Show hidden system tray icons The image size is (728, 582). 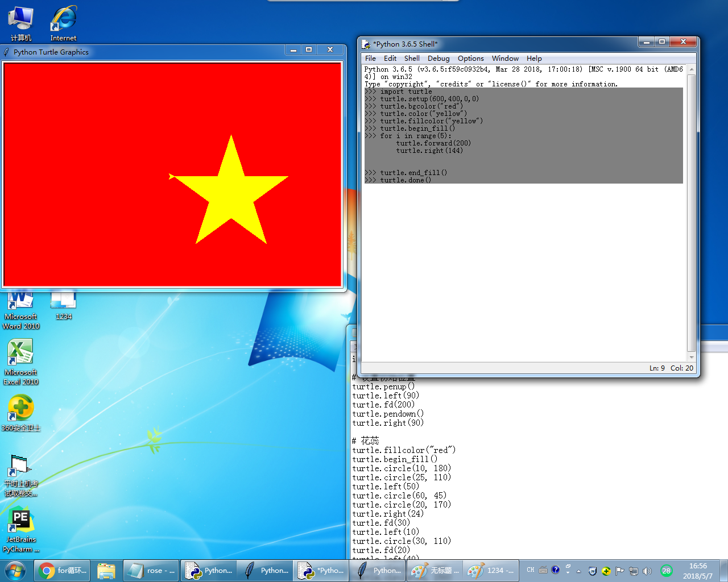click(x=579, y=571)
